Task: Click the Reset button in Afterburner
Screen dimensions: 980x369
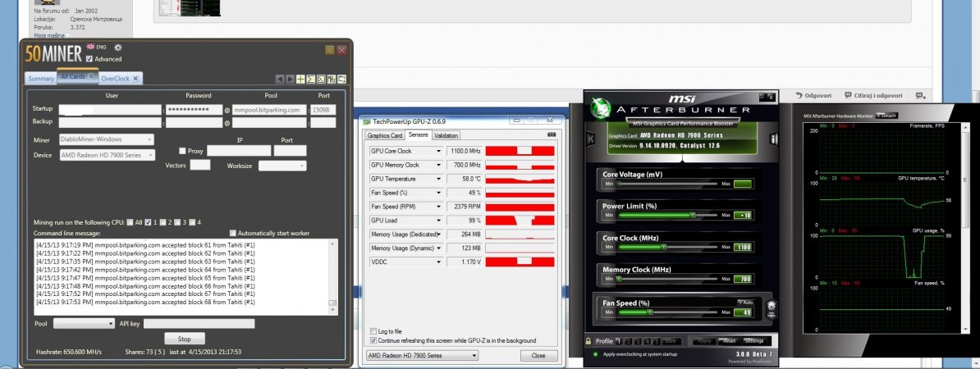Action: pos(729,341)
